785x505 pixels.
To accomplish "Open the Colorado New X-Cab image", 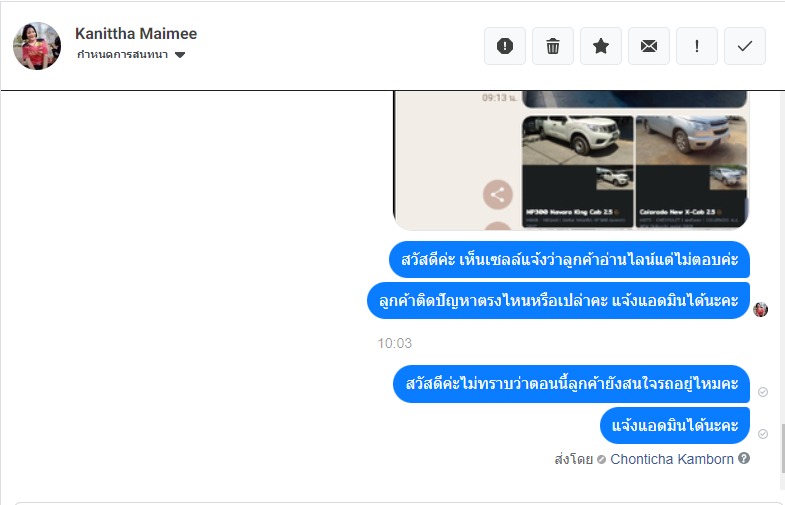I will tap(692, 172).
